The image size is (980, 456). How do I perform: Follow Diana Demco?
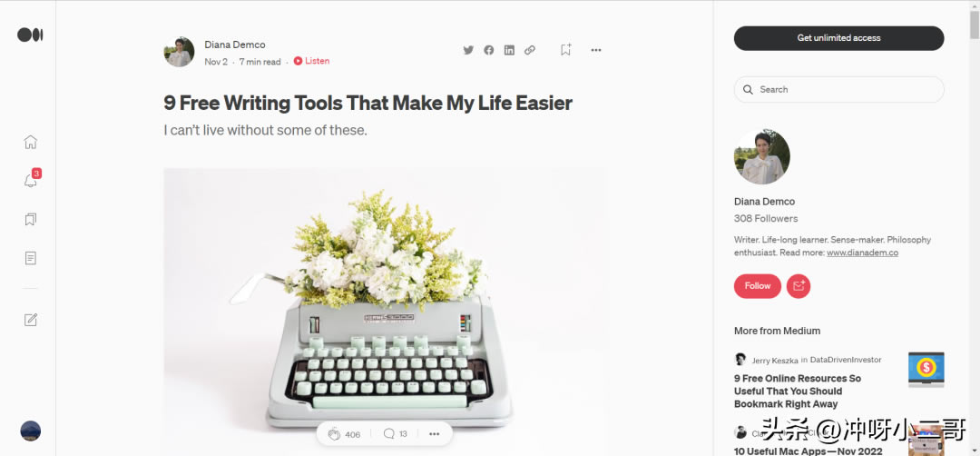[758, 286]
